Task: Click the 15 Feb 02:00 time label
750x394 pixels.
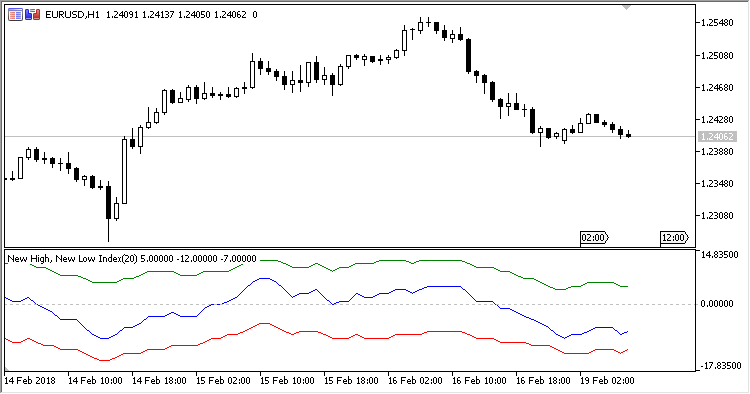Action: (x=223, y=381)
